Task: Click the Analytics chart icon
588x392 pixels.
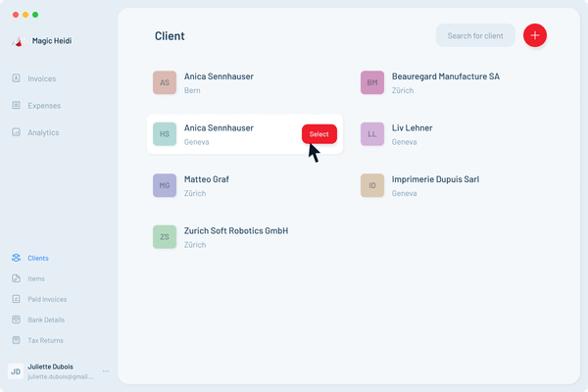Action: [x=16, y=132]
